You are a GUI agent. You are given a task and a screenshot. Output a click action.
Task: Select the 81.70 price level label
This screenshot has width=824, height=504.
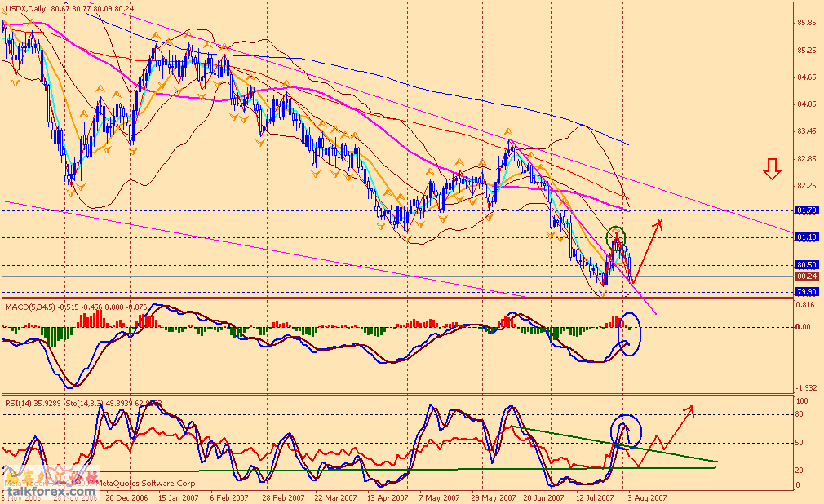point(807,210)
